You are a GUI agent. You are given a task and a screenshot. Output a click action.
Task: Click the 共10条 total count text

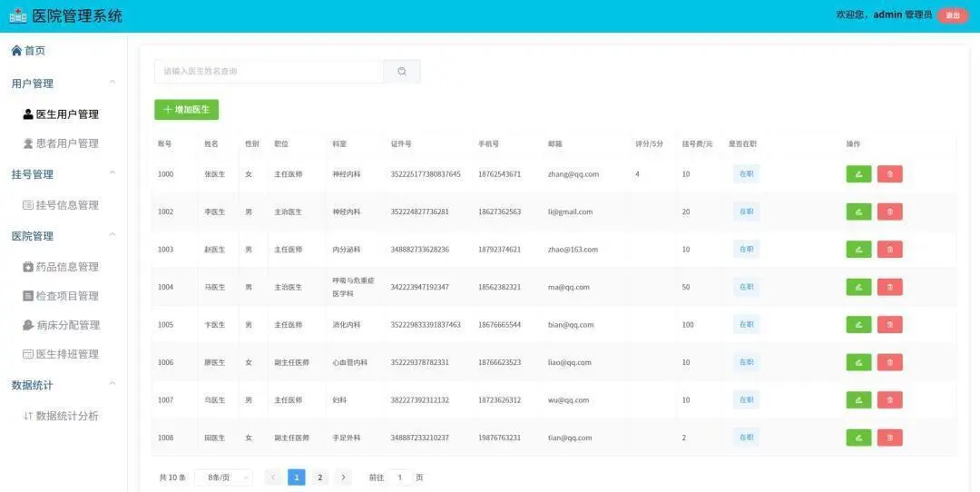pos(172,477)
